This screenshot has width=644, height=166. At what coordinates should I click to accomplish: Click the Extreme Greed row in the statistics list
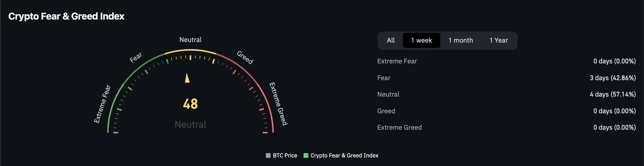pyautogui.click(x=400, y=127)
